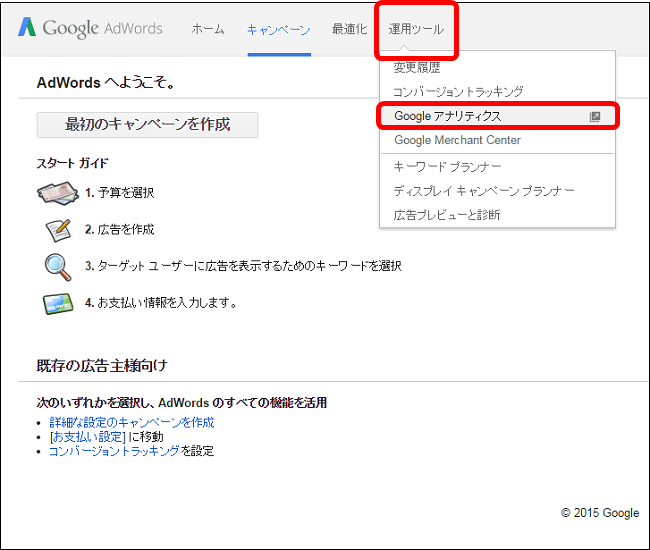The width and height of the screenshot is (650, 550).
Task: Select ディスプレイ キャンペーン プランナー menu item
Action: [x=497, y=191]
